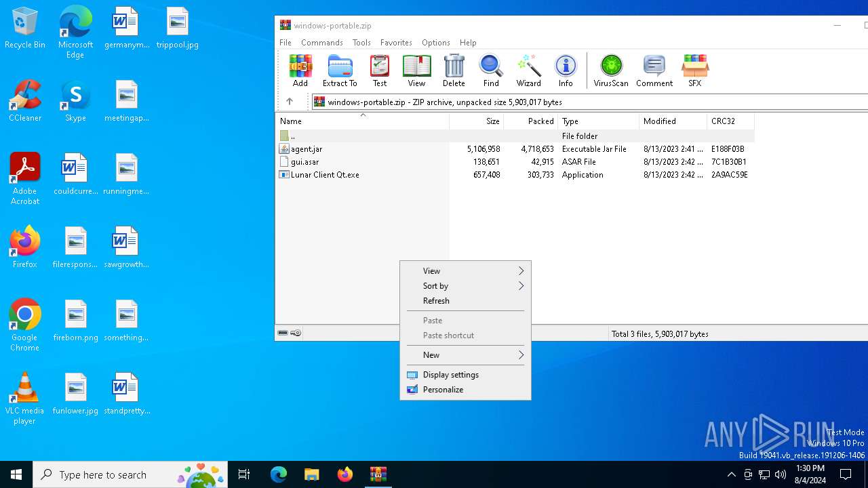Open the Commands menu
The height and width of the screenshot is (488, 868).
click(322, 42)
